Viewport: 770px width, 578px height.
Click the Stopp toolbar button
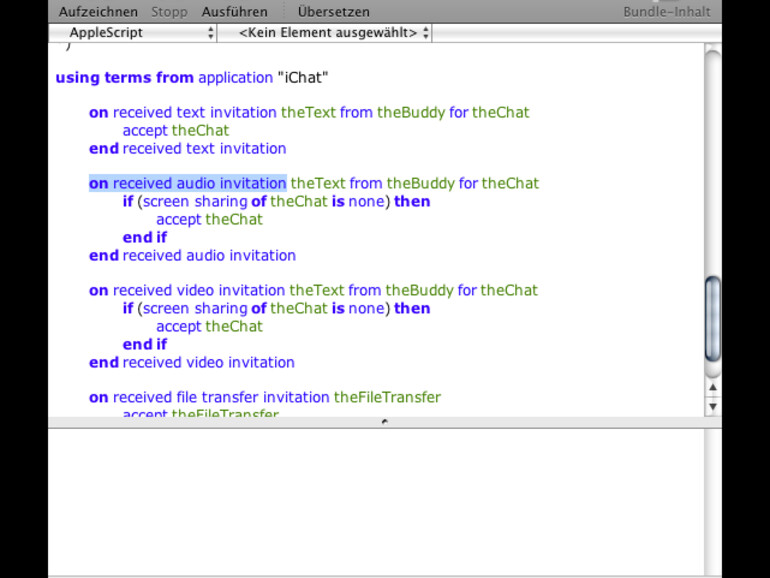click(169, 11)
